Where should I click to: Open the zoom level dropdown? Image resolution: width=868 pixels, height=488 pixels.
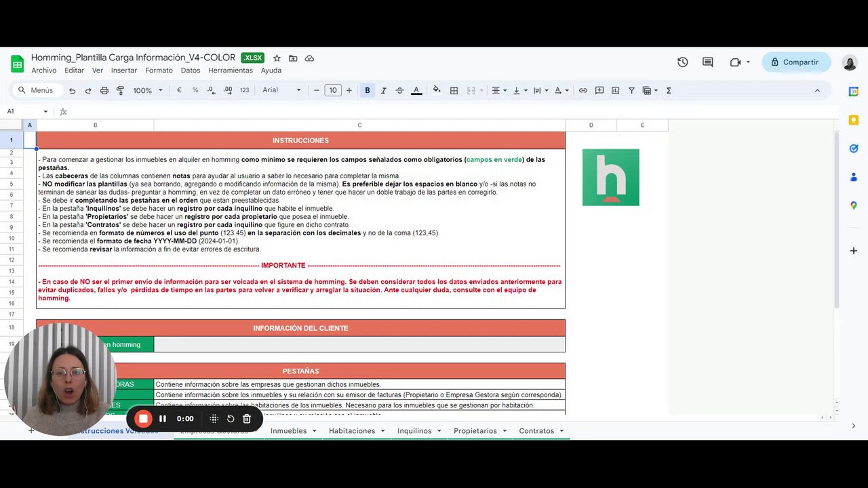[x=148, y=90]
